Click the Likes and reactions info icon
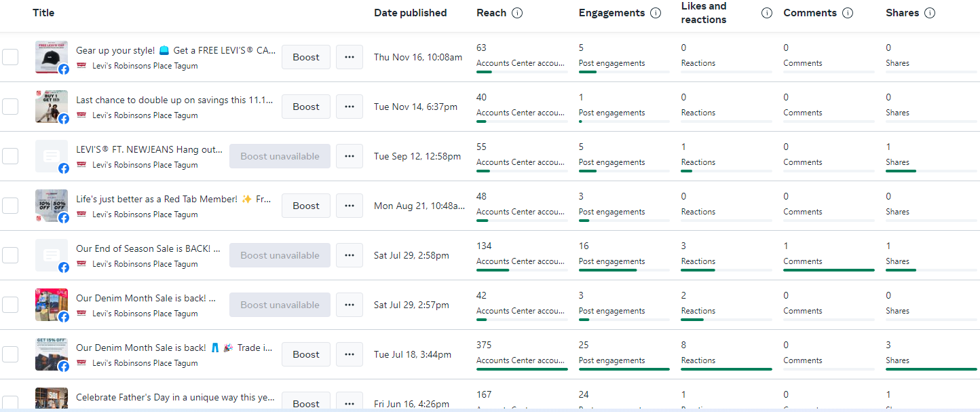Viewport: 980px width, 412px height. [x=766, y=13]
